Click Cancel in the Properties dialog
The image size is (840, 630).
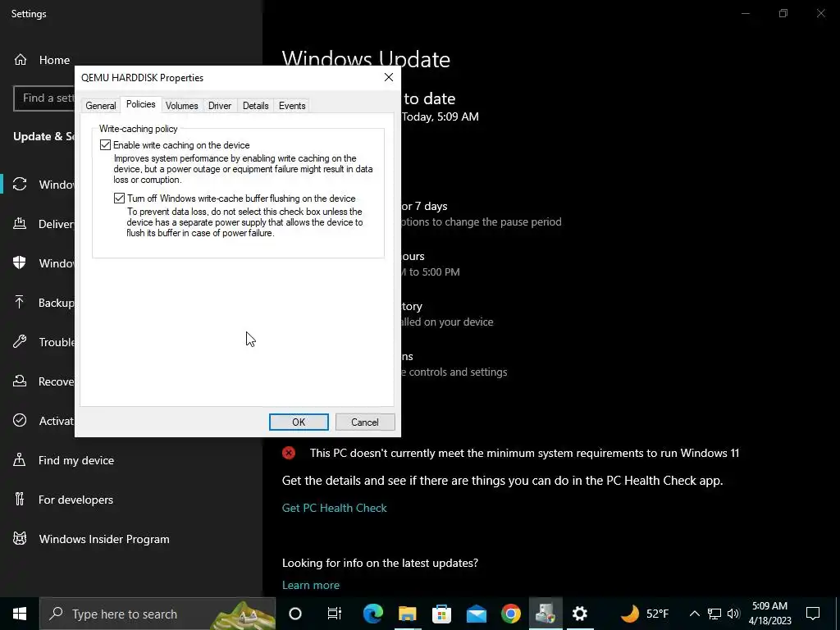(365, 422)
